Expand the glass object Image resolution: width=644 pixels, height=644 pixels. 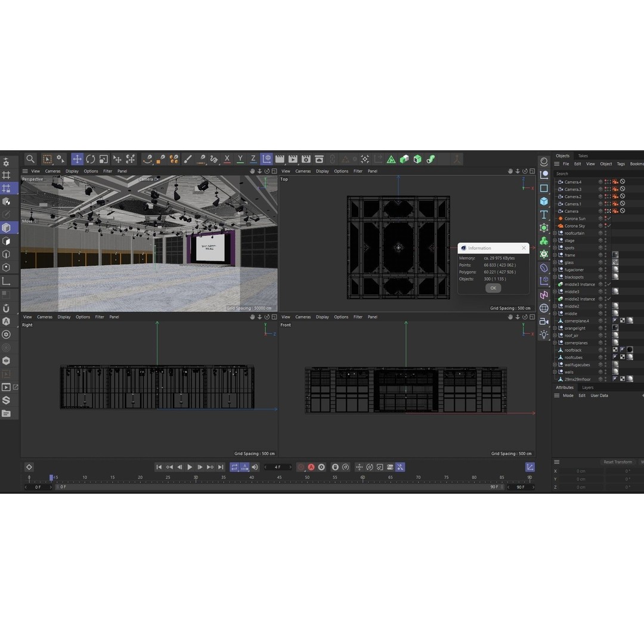click(555, 262)
